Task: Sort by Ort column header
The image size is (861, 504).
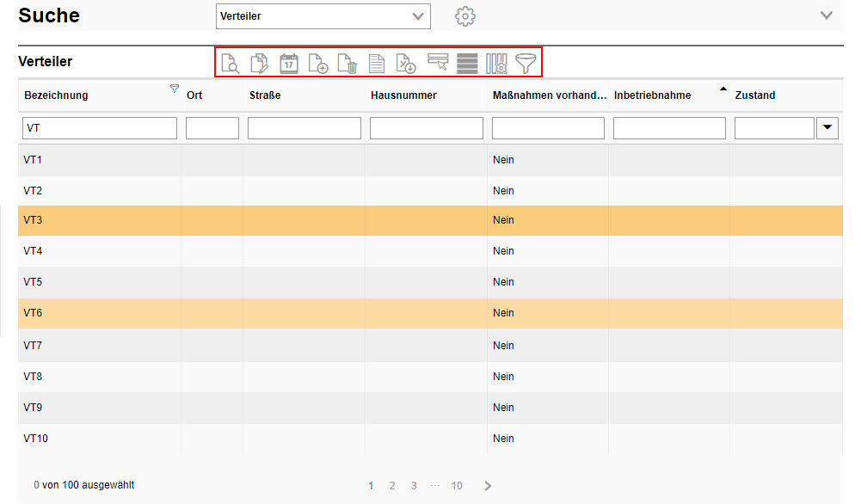Action: (x=194, y=95)
